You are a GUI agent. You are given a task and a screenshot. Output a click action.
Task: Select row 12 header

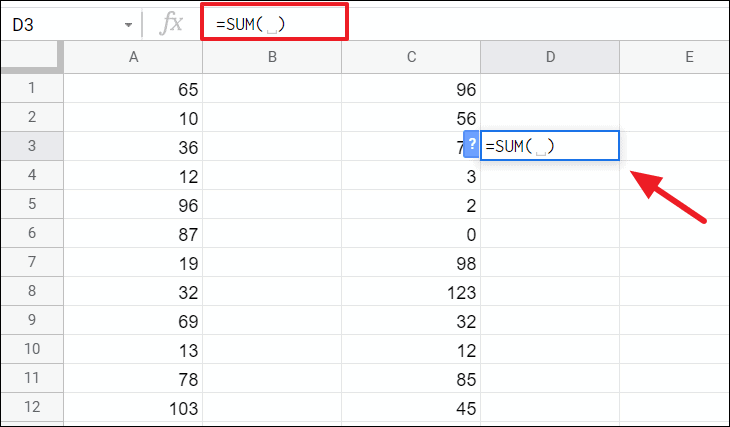[x=31, y=407]
